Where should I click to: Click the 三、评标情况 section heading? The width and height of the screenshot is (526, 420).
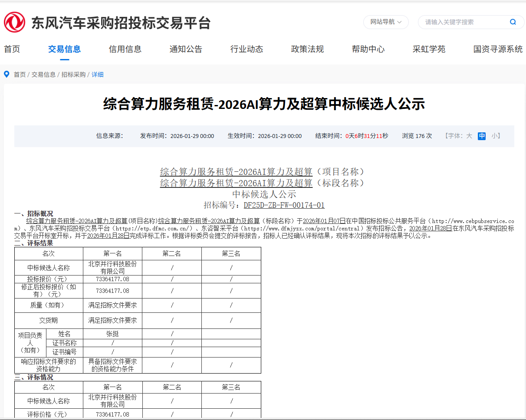coord(34,377)
